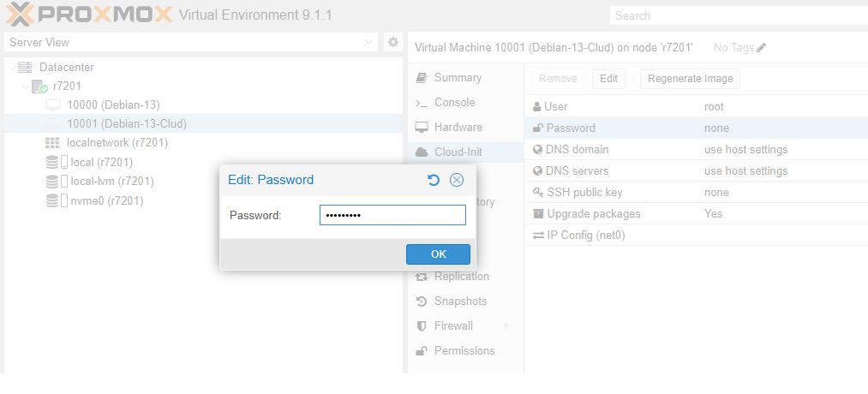Click the Regenerate Image button
This screenshot has width=868, height=394.
(690, 79)
